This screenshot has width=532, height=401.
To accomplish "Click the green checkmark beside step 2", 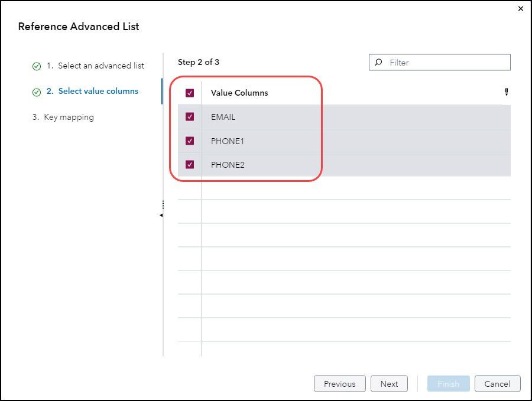I will [37, 92].
